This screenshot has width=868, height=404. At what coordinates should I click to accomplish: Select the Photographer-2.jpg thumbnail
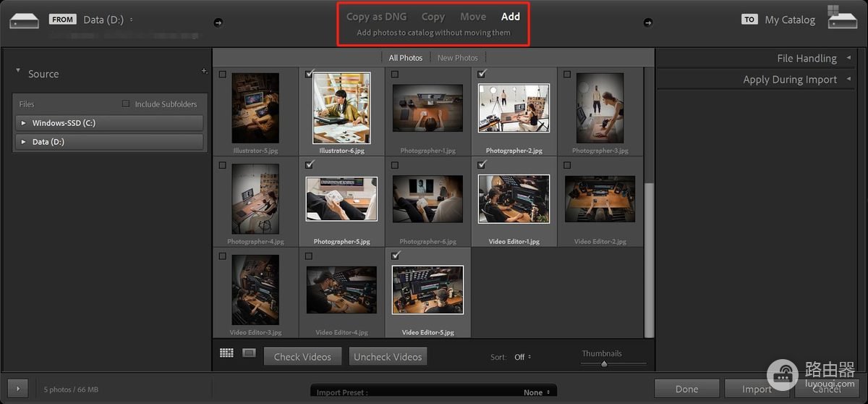[x=514, y=108]
